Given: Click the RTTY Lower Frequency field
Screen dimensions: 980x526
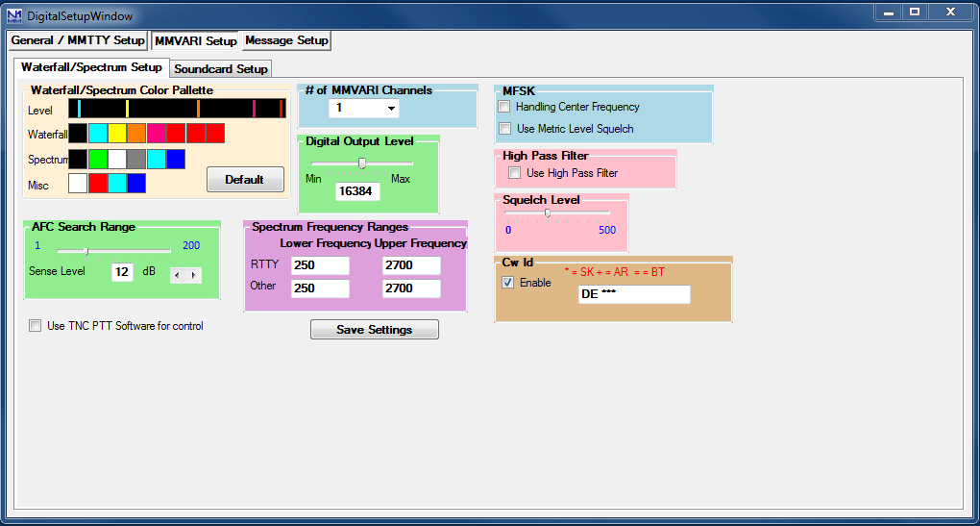Looking at the screenshot, I should click(x=320, y=265).
